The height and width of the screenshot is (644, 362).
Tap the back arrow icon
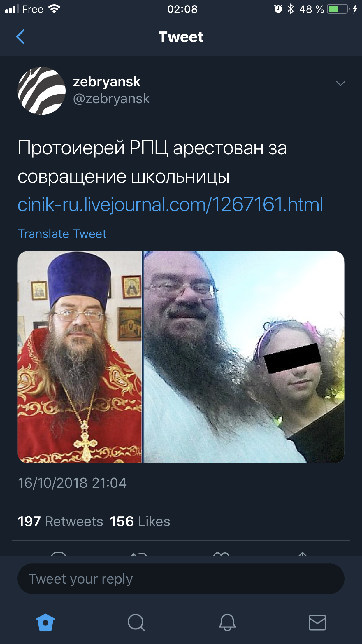(20, 37)
